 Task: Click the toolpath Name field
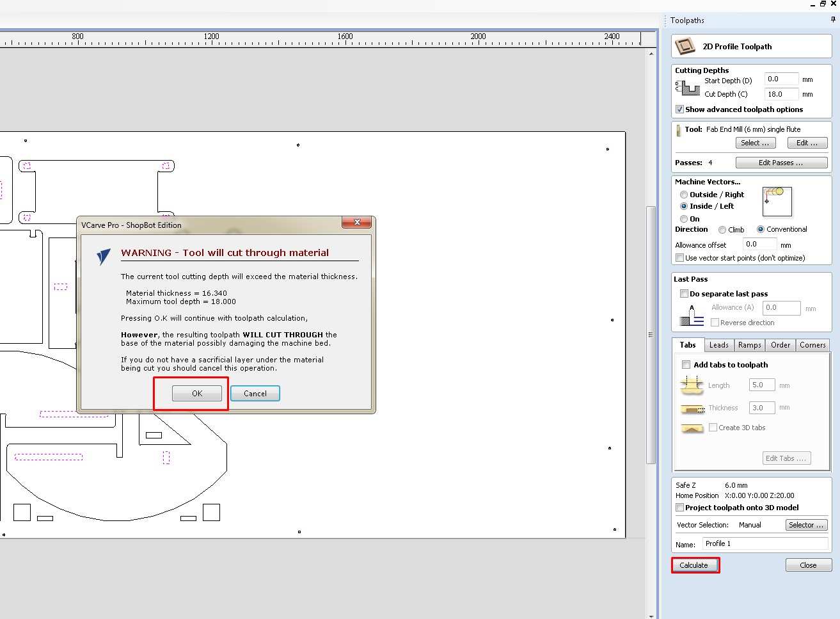765,544
